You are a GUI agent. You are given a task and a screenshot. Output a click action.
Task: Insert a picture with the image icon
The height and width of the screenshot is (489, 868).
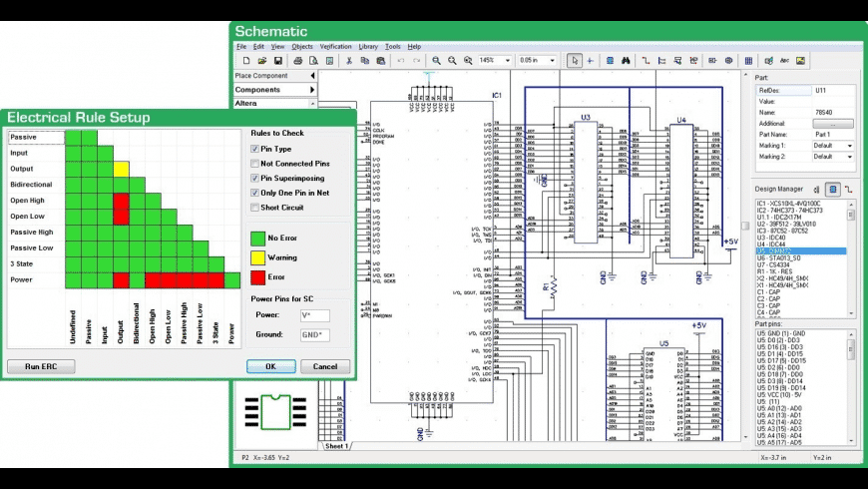tap(800, 60)
